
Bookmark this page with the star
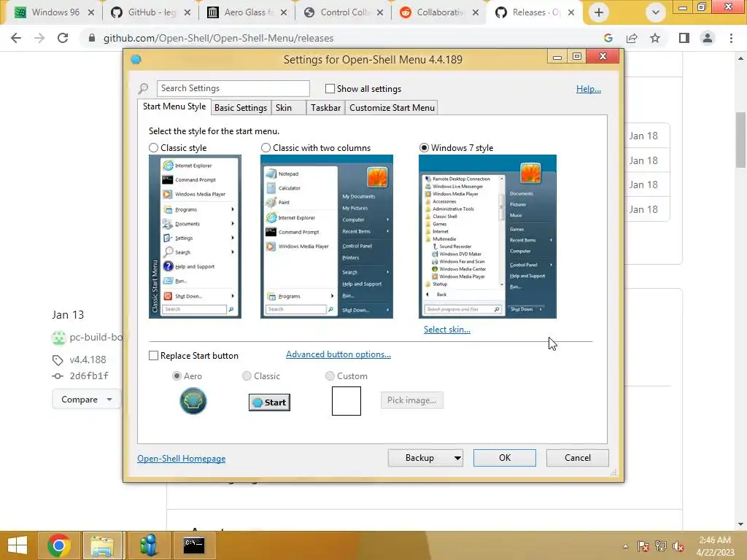655,38
